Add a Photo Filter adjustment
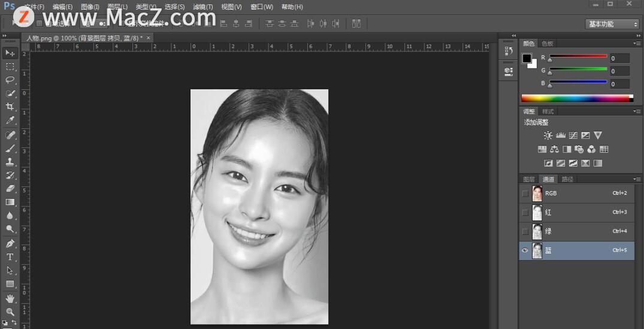644x329 pixels. (579, 149)
